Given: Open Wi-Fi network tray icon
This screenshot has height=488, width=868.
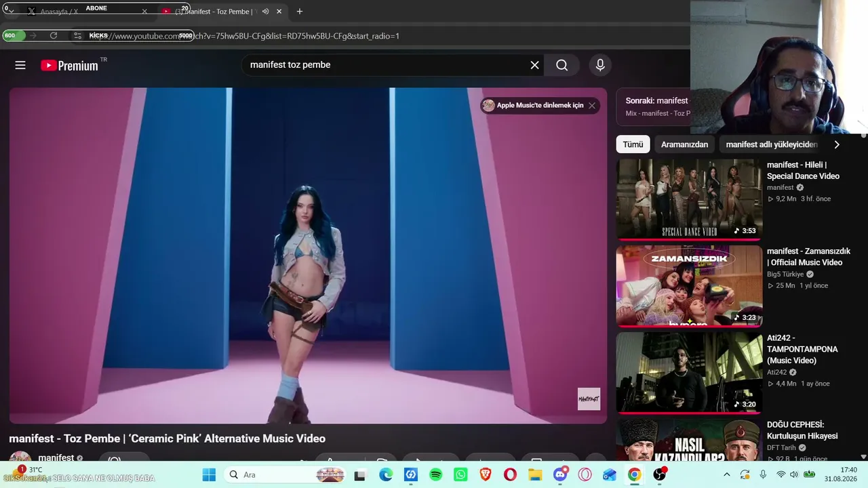Looking at the screenshot, I should (x=781, y=474).
